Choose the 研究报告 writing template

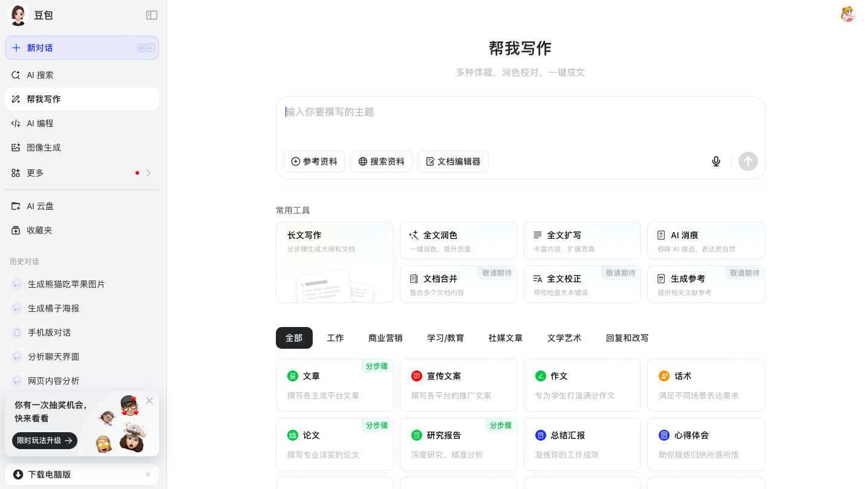458,444
